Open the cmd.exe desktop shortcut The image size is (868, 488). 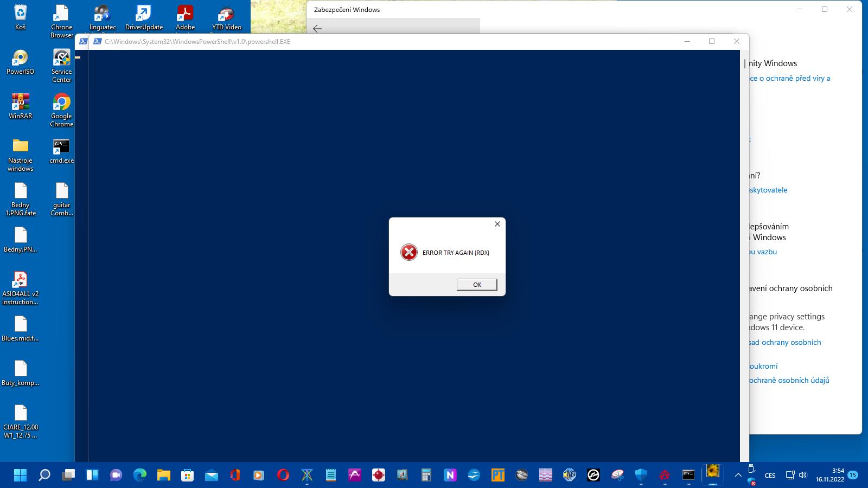click(61, 150)
